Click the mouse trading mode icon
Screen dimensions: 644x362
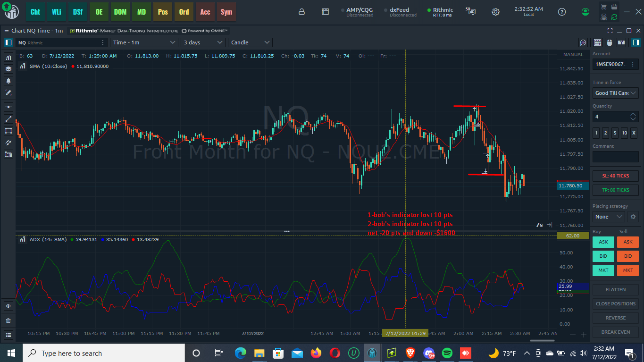tap(610, 42)
